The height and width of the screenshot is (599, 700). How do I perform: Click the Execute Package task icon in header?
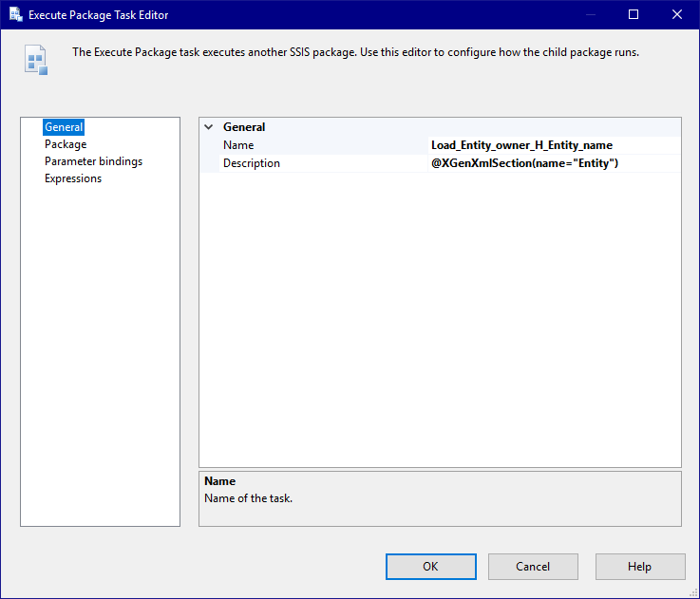(x=35, y=60)
